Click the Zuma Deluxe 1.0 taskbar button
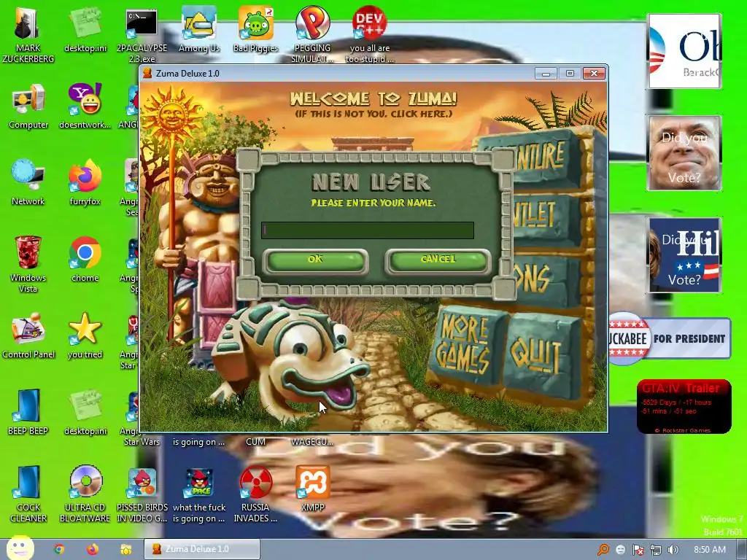Viewport: 747px width, 560px height. pos(202,550)
